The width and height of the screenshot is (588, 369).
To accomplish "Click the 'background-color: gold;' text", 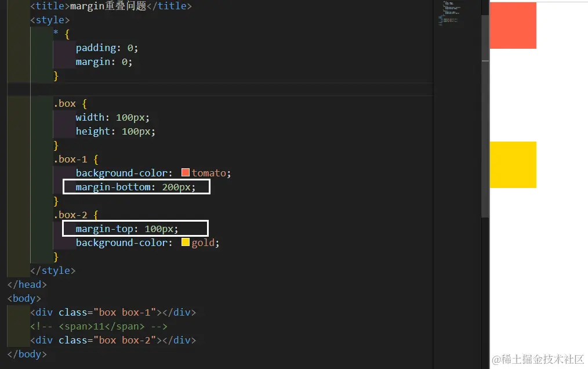I will pyautogui.click(x=147, y=243).
